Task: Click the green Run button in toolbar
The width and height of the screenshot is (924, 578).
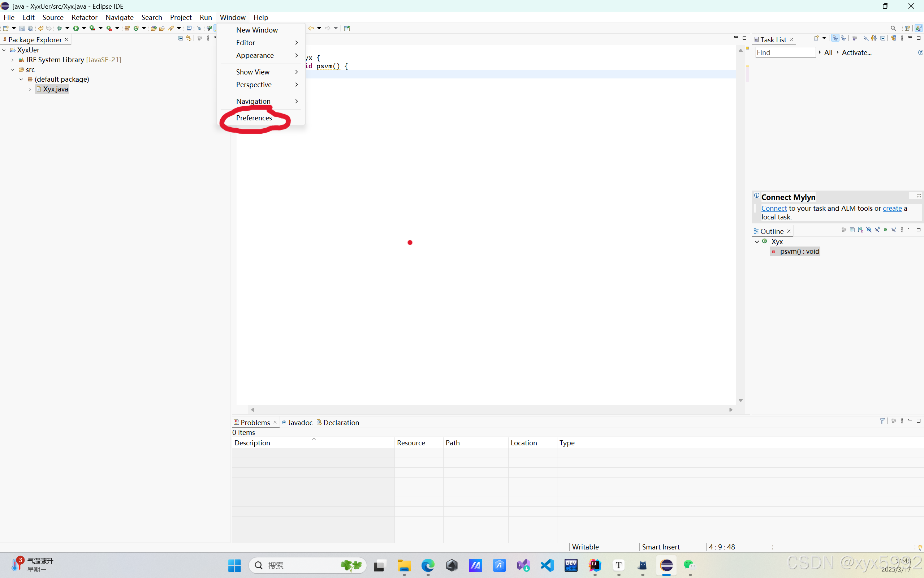Action: pos(75,28)
